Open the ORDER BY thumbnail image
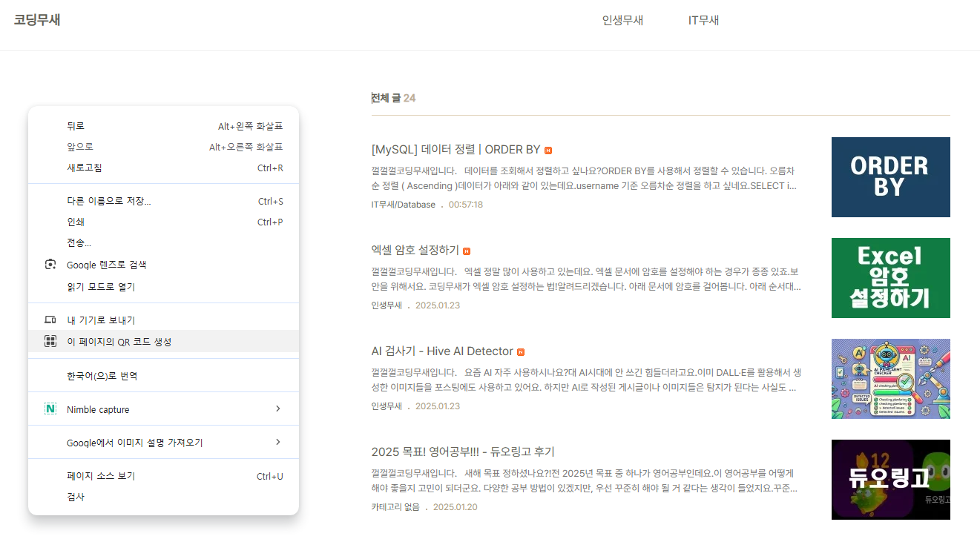Screen dimensions: 980x539 890,177
